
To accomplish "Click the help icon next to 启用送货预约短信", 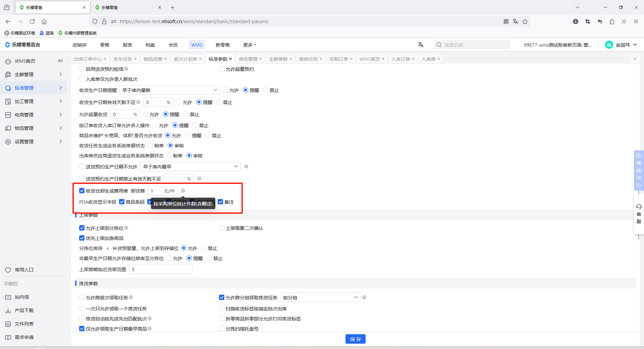I will 126,69.
